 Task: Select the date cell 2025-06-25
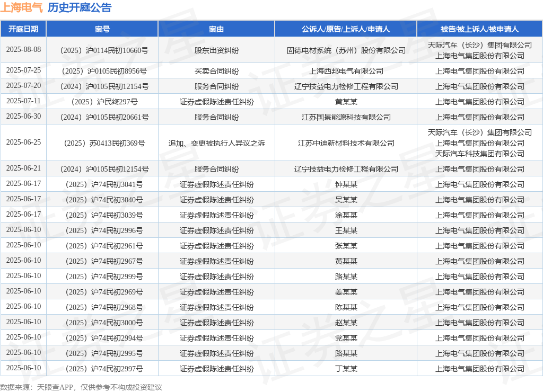click(x=23, y=142)
